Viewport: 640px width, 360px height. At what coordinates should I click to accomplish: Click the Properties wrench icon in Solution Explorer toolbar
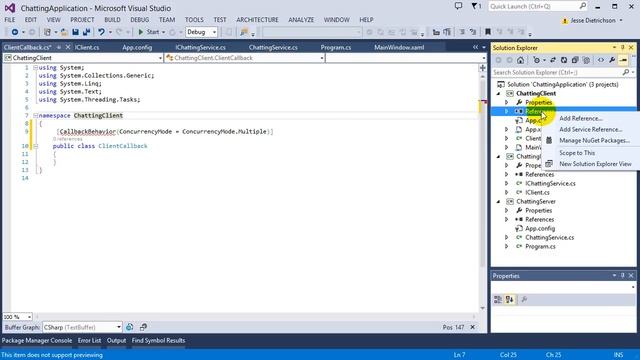pos(612,60)
